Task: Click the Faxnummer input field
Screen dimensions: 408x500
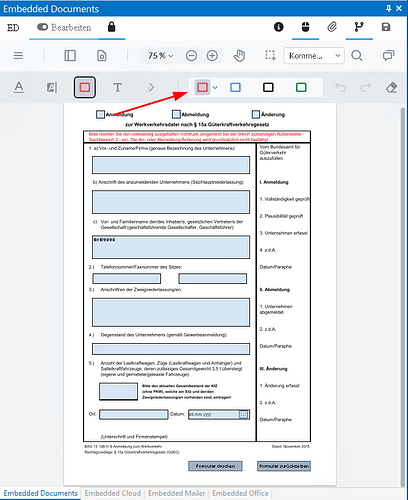Action: tap(213, 278)
